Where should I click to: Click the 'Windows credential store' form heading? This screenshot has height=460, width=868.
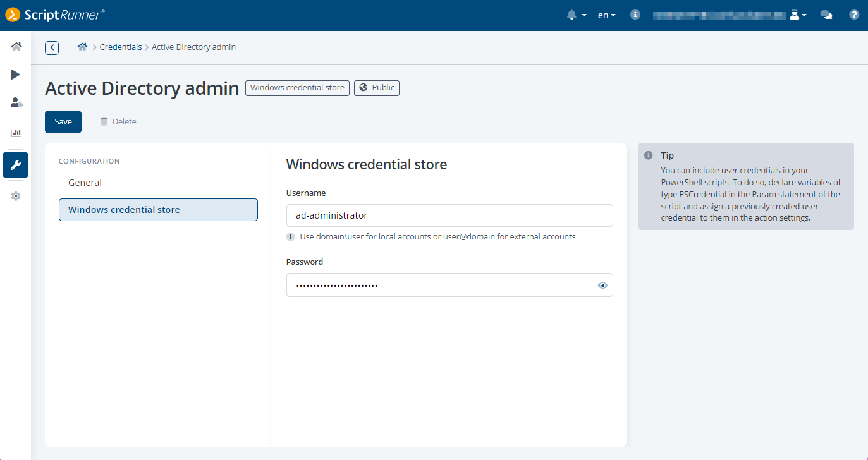pyautogui.click(x=367, y=165)
